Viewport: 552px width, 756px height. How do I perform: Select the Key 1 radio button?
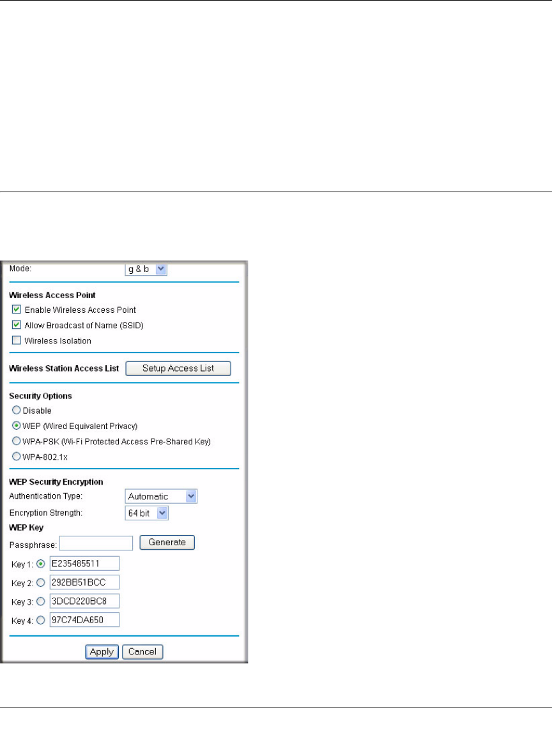pos(40,564)
